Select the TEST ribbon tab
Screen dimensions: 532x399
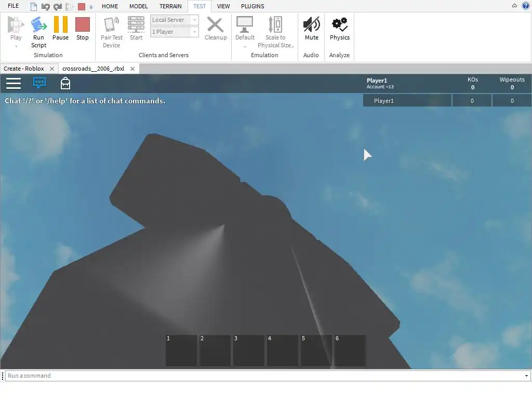(x=199, y=6)
